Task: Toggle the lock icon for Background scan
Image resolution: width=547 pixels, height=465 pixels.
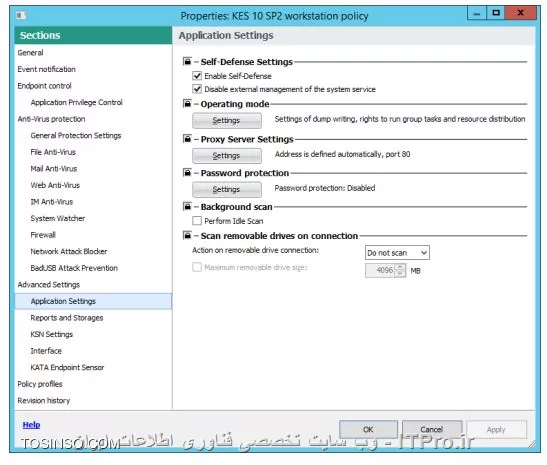Action: 187,207
